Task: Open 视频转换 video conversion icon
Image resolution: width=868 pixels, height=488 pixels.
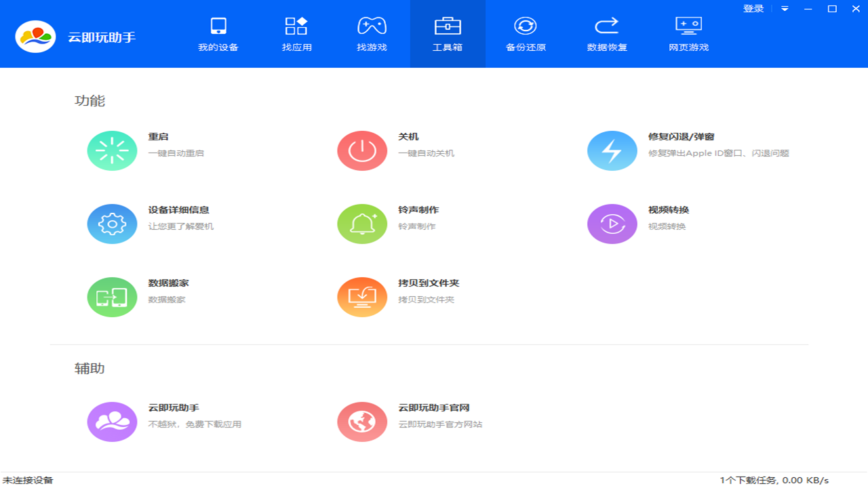Action: [612, 223]
